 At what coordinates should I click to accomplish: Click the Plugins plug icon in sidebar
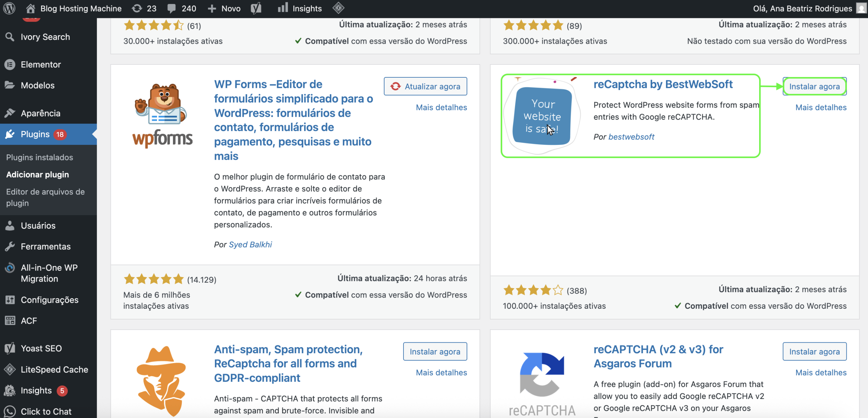[10, 134]
